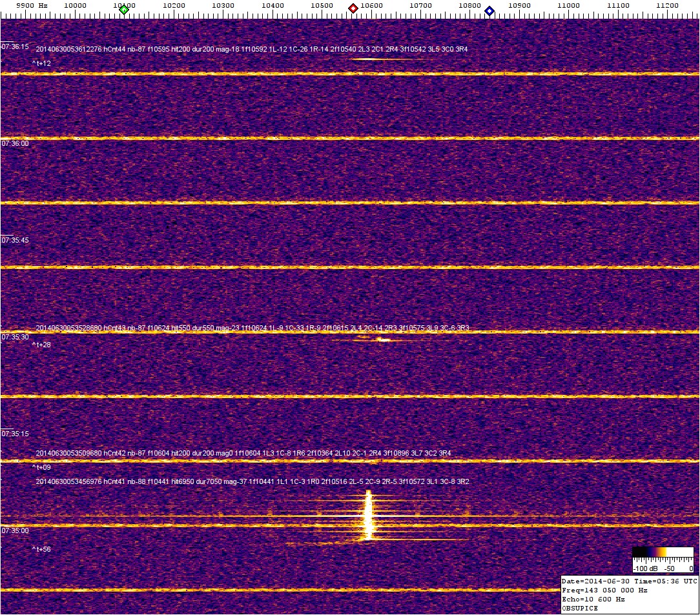Click the small echo below 07:35:30 annotation
The width and height of the screenshot is (700, 615).
[382, 339]
